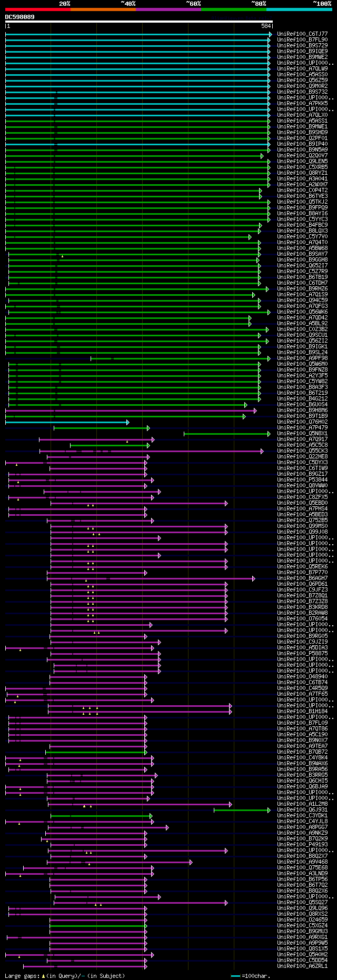Click the UniRef100_B9N5A9 label
The image size is (337, 980).
coord(302,150)
